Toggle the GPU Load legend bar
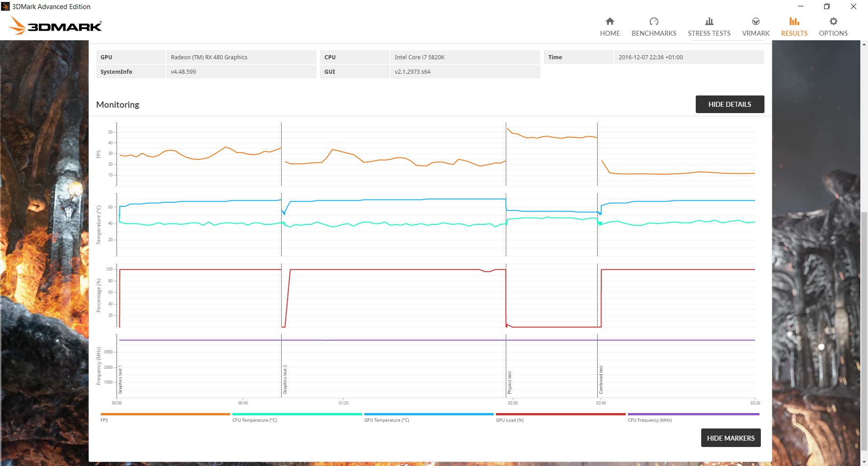Viewport: 868px width, 466px height. point(561,414)
